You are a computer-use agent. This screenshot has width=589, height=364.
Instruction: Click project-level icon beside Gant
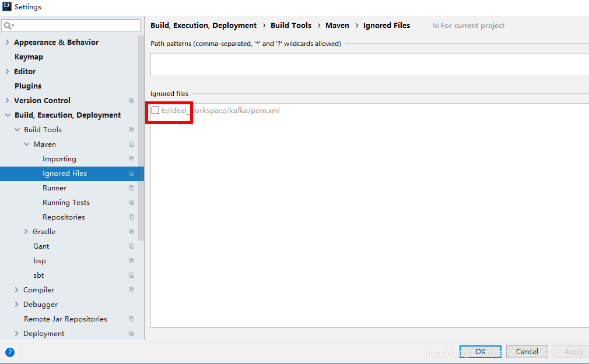(131, 246)
